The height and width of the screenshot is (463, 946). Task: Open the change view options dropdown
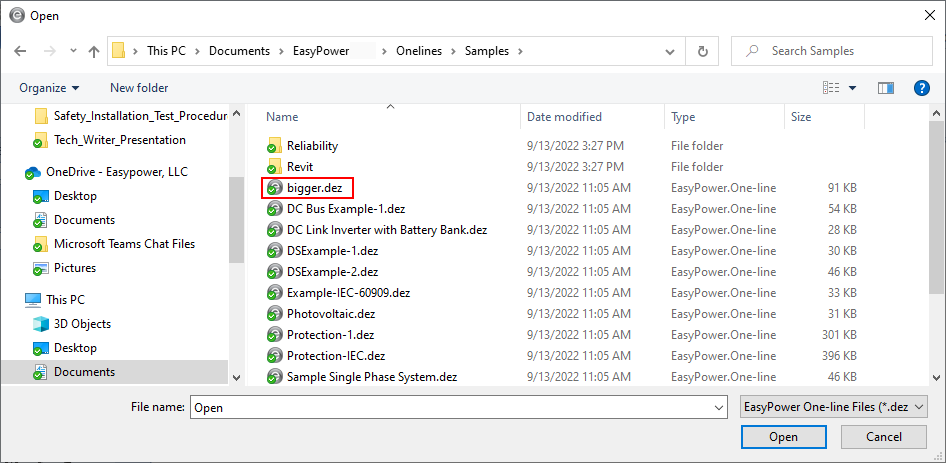click(853, 88)
